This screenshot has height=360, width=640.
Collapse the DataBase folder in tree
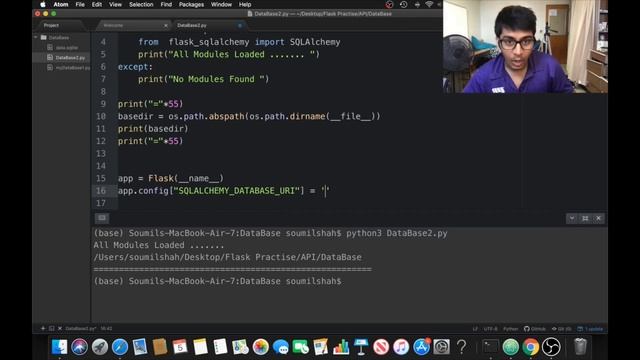click(36, 37)
